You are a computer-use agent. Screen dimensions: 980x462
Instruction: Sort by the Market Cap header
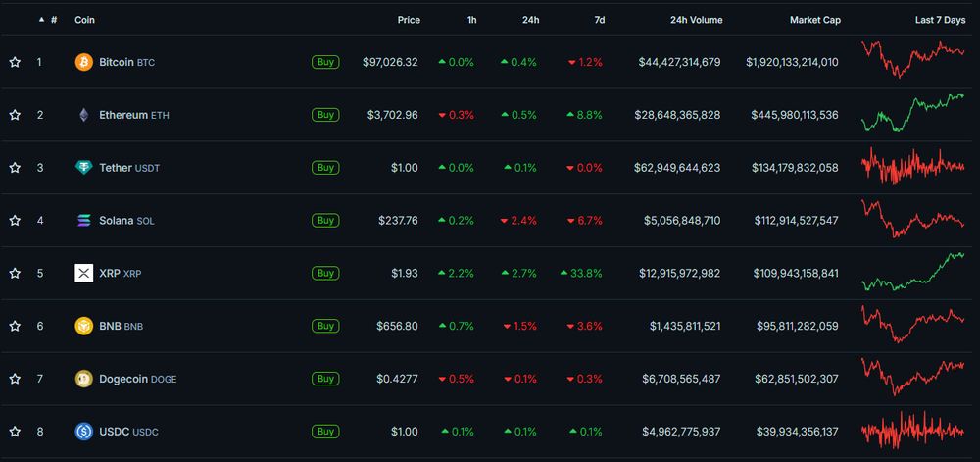(815, 20)
